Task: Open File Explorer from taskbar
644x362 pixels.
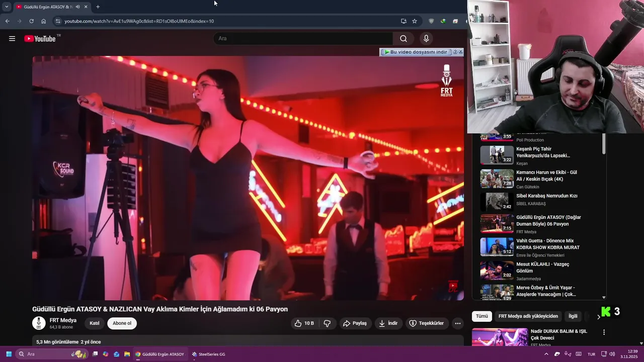Action: tap(127, 354)
